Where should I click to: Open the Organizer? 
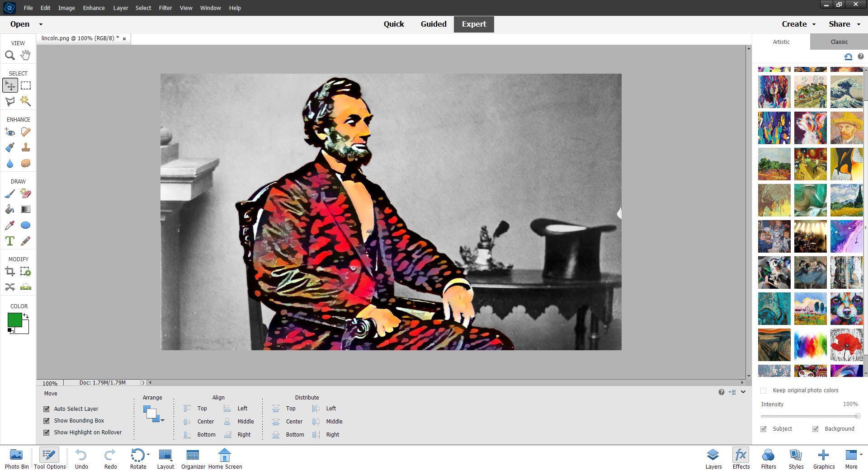point(193,458)
